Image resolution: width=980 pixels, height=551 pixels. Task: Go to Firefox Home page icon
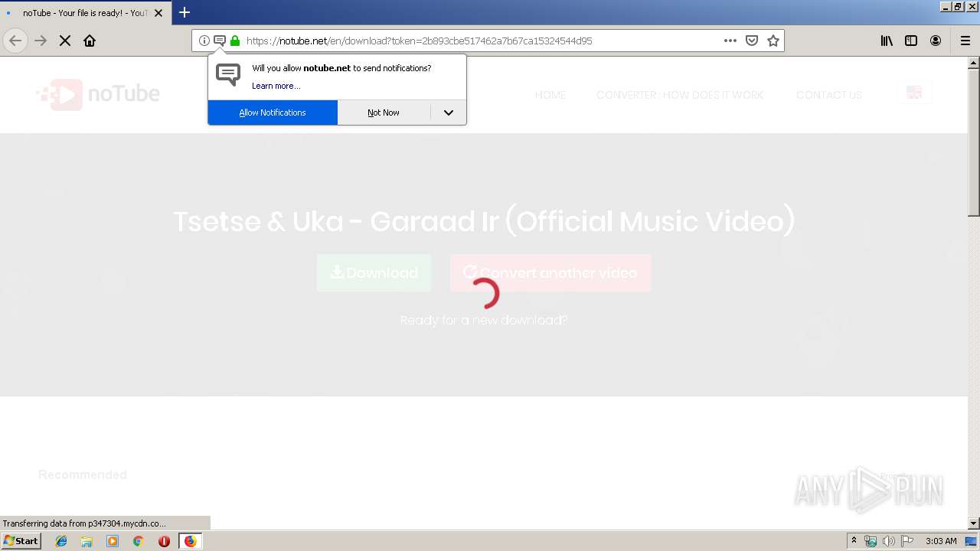tap(90, 41)
